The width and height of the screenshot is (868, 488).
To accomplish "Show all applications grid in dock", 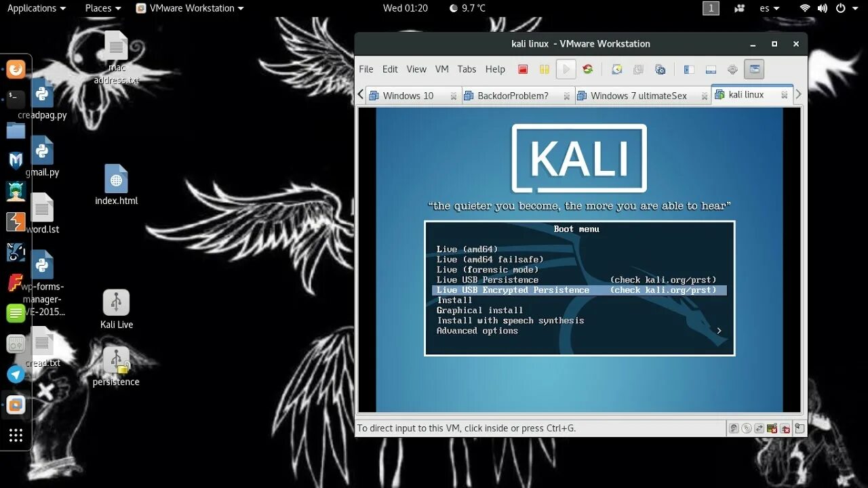I will tap(16, 435).
